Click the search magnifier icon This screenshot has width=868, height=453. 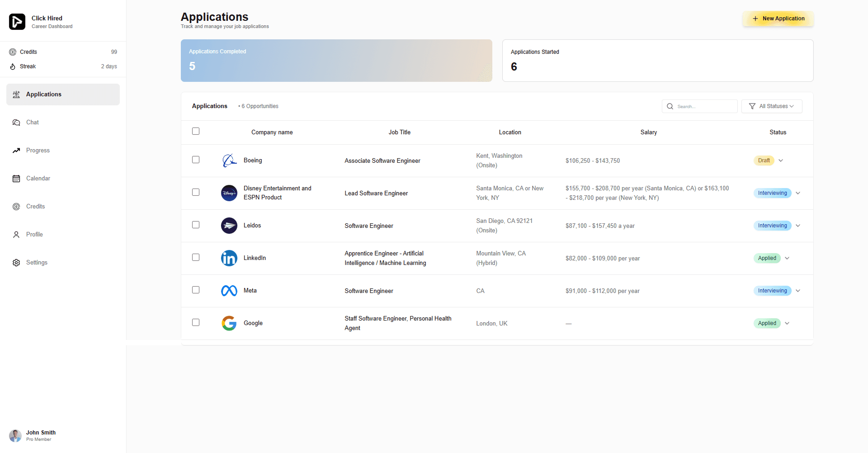pyautogui.click(x=670, y=106)
